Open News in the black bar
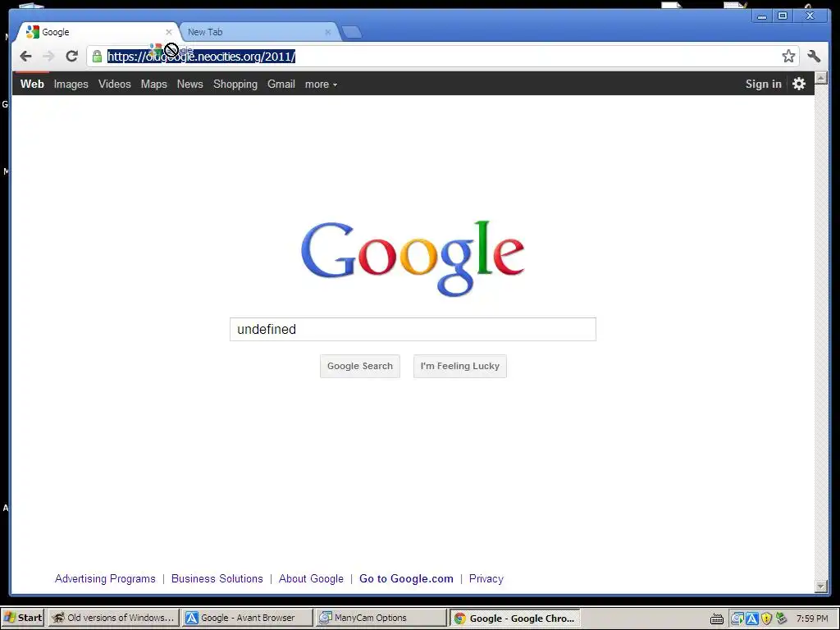 pos(190,84)
